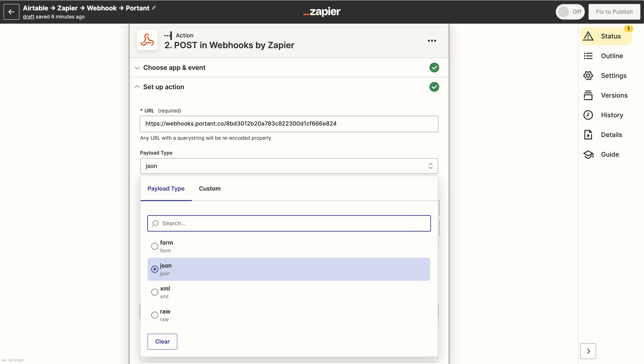Click the back arrow icon
644x364 pixels.
tap(11, 12)
